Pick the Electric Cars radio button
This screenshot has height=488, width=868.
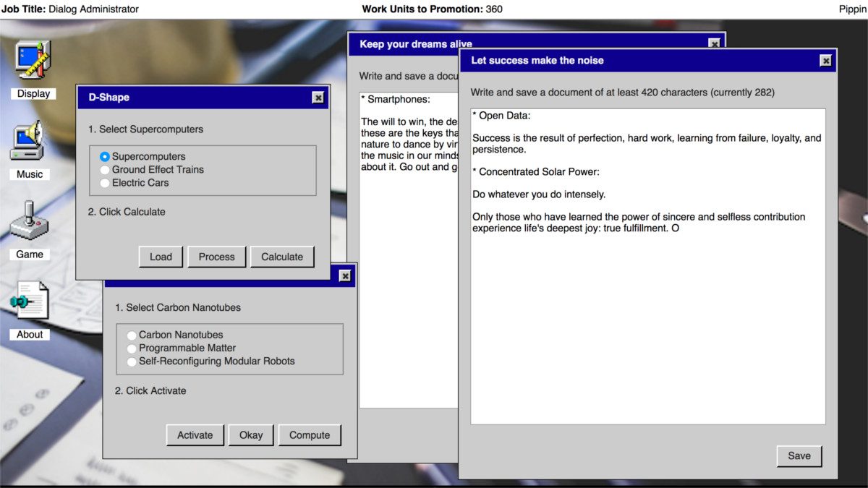[x=105, y=182]
